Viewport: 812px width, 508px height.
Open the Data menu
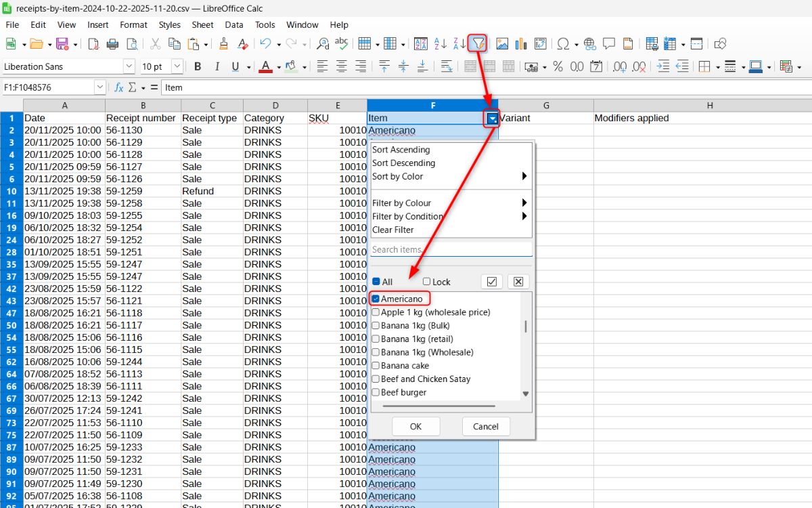point(234,25)
